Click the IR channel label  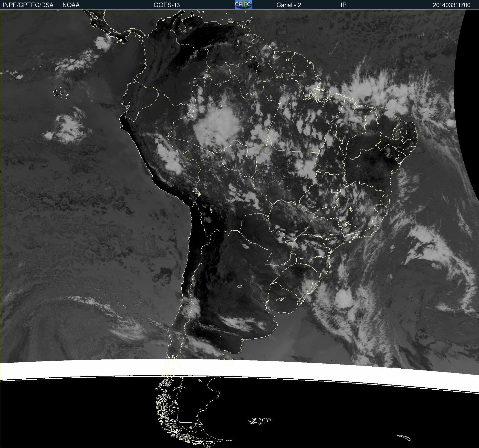343,5
